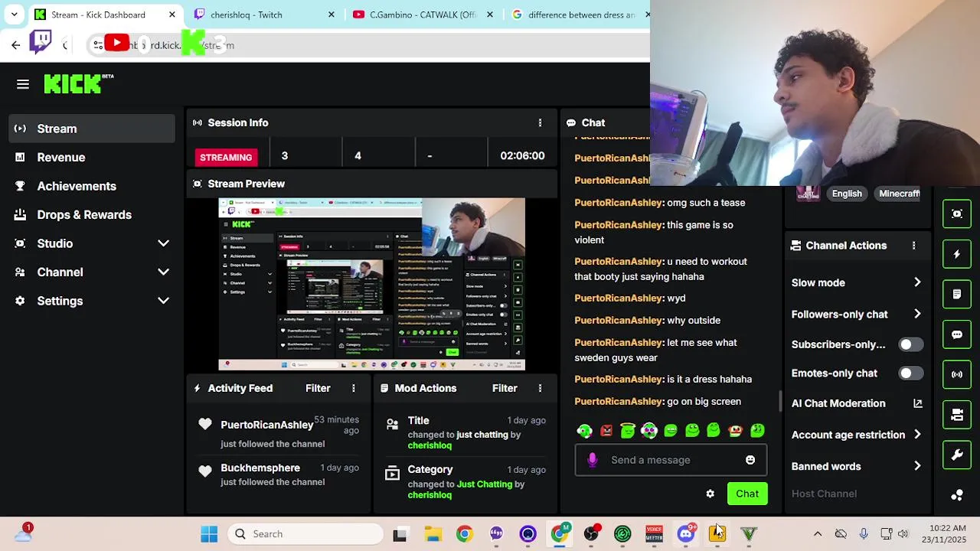Open taskbar clock showing 10:22 AM
The image size is (980, 551).
[946, 533]
